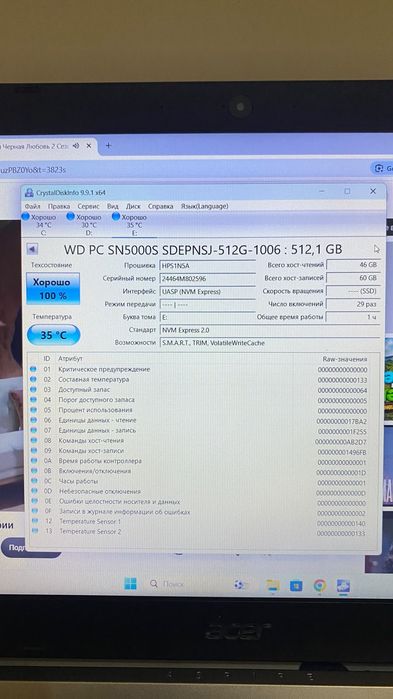Click status dot of Составная температура row

click(33, 379)
